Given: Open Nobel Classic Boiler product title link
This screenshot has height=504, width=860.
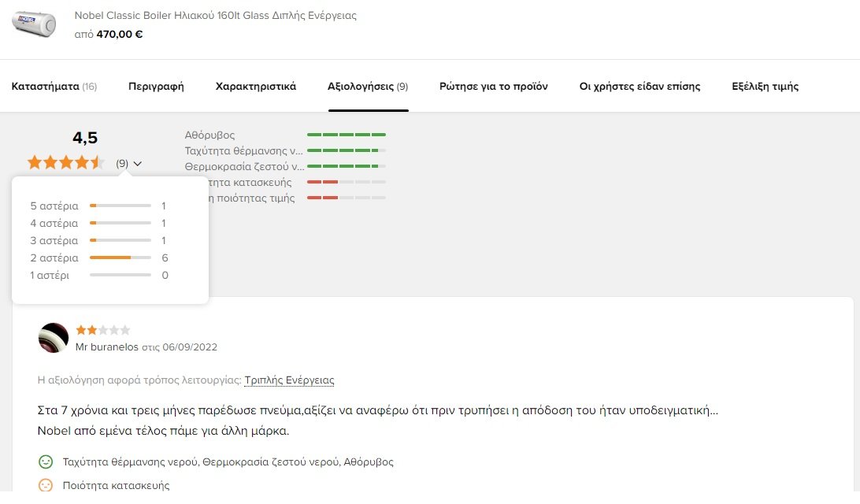Looking at the screenshot, I should [x=216, y=15].
